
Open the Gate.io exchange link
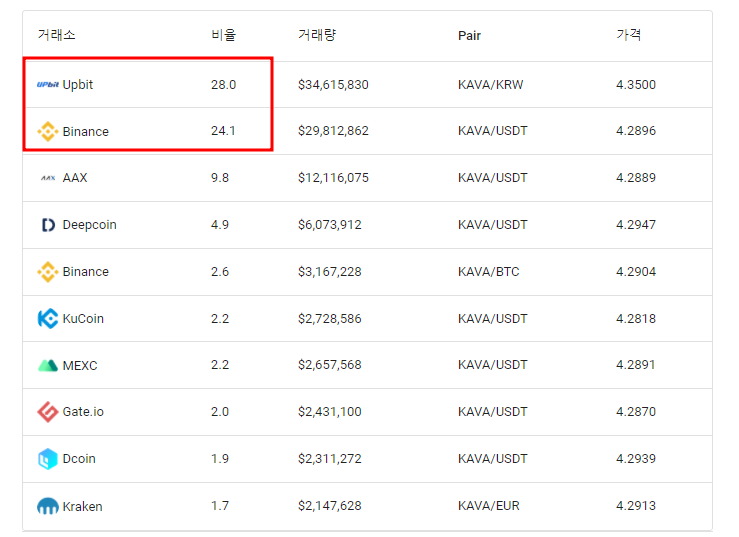click(83, 412)
